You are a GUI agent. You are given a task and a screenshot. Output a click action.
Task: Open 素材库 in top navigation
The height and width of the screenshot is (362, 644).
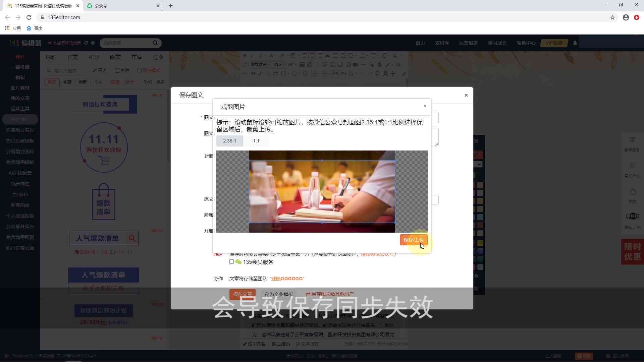tap(442, 43)
